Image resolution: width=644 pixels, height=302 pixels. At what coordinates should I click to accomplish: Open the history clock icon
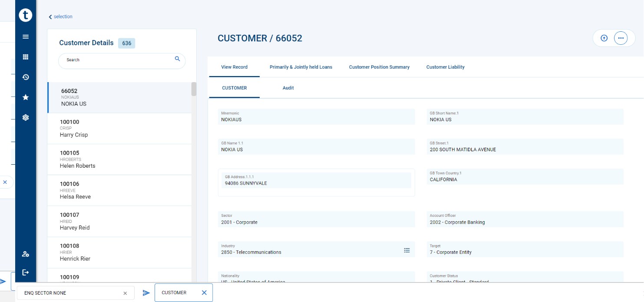(x=26, y=77)
